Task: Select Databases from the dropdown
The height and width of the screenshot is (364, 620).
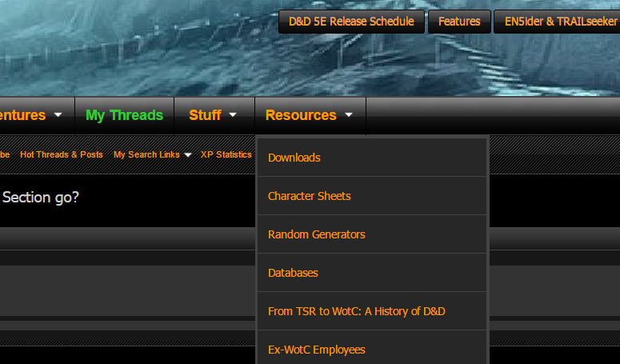Action: (x=372, y=272)
